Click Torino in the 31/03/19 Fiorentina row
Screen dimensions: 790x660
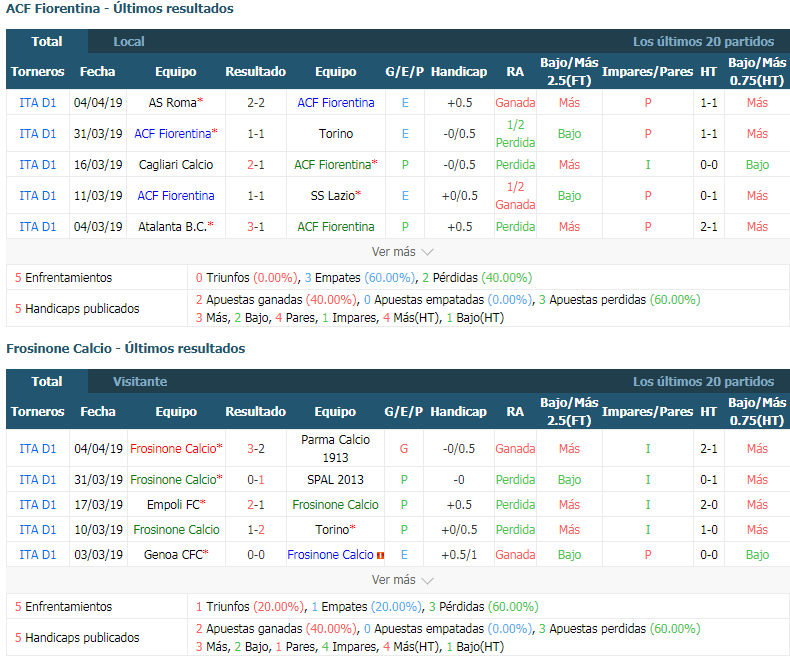(x=336, y=134)
